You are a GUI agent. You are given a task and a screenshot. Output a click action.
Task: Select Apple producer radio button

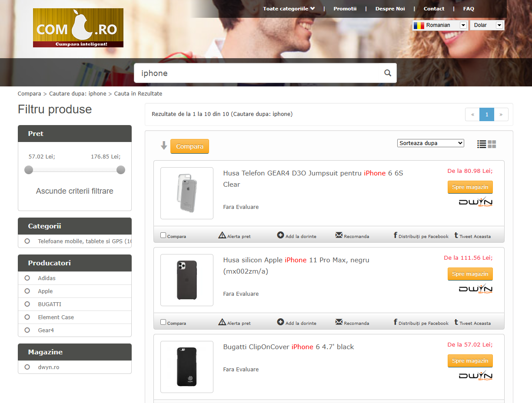pos(27,291)
